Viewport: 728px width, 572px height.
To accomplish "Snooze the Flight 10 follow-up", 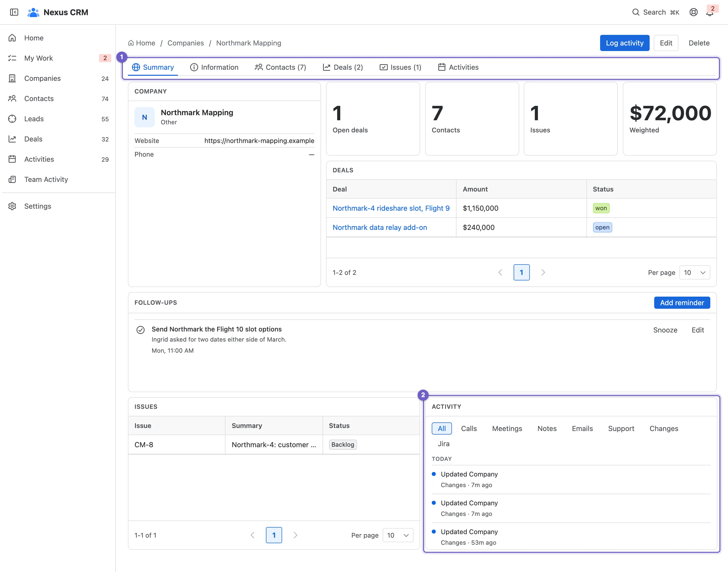I will point(665,330).
